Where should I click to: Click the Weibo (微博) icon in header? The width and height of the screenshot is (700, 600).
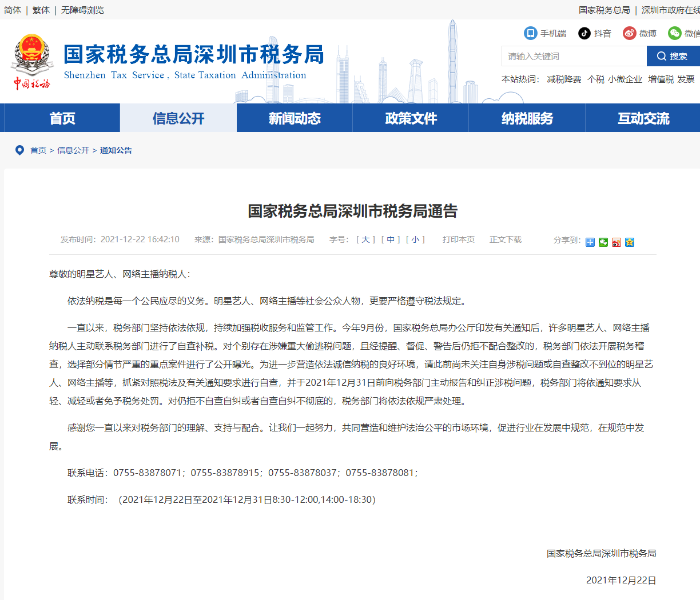[630, 33]
